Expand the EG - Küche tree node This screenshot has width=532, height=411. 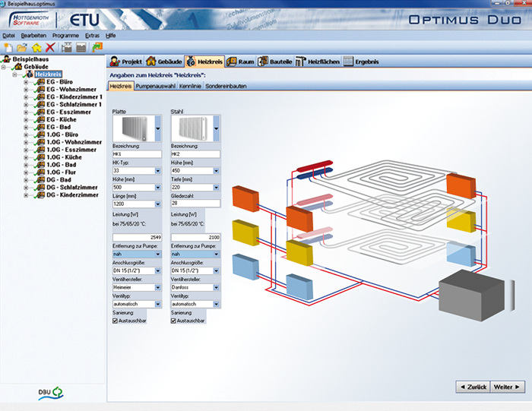point(26,120)
